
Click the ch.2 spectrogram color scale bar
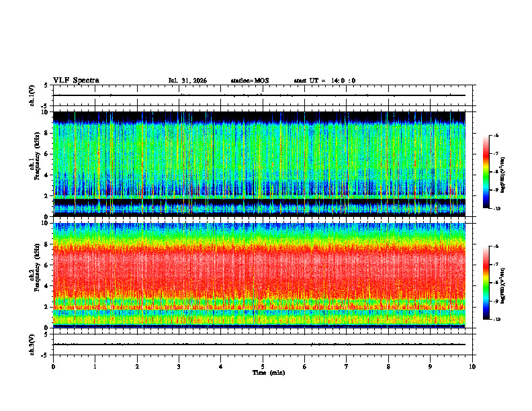tap(486, 283)
